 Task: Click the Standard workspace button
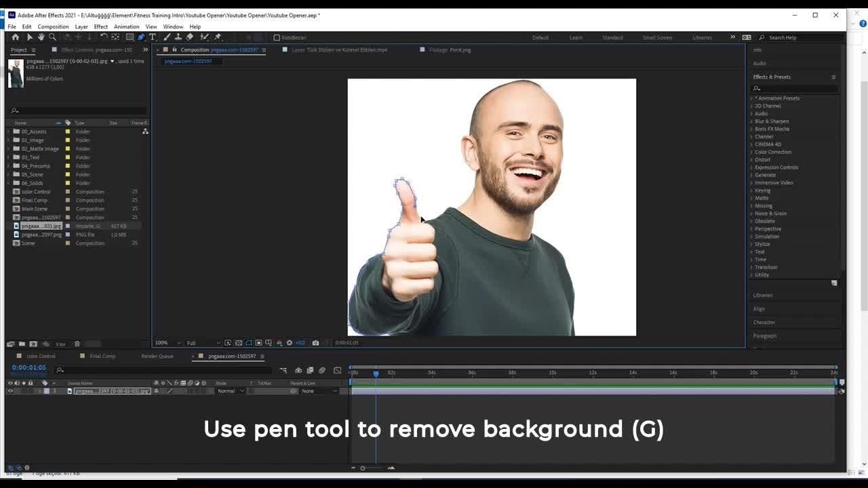[612, 38]
